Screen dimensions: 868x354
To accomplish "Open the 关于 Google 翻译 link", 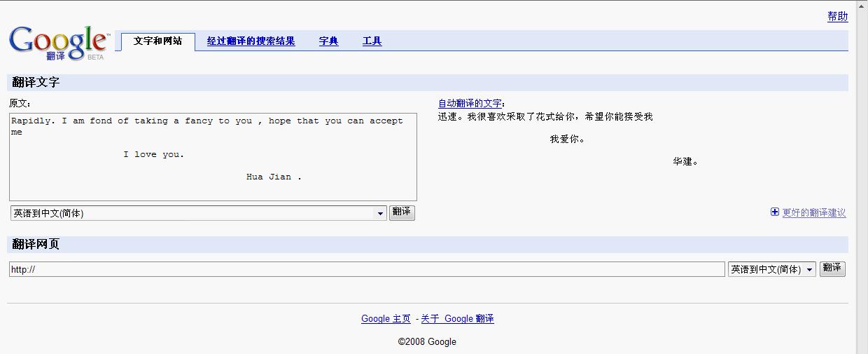I will pyautogui.click(x=457, y=319).
